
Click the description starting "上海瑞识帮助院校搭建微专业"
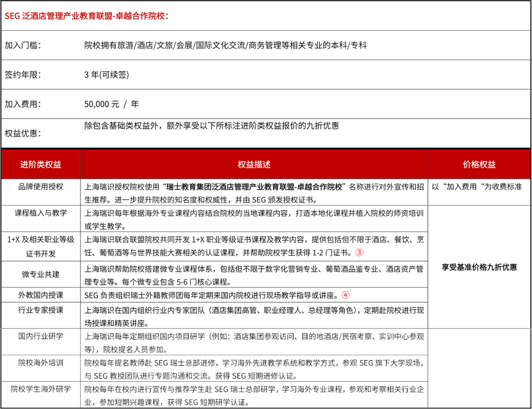point(254,275)
